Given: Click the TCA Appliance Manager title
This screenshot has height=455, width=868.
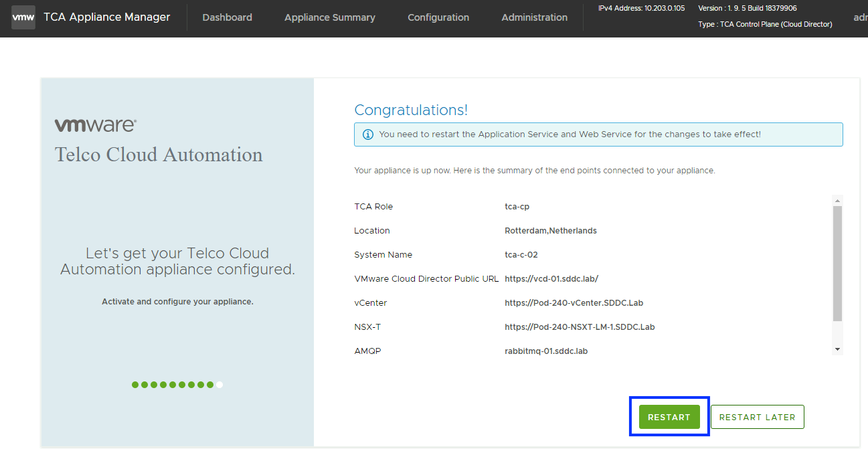Looking at the screenshot, I should point(106,17).
